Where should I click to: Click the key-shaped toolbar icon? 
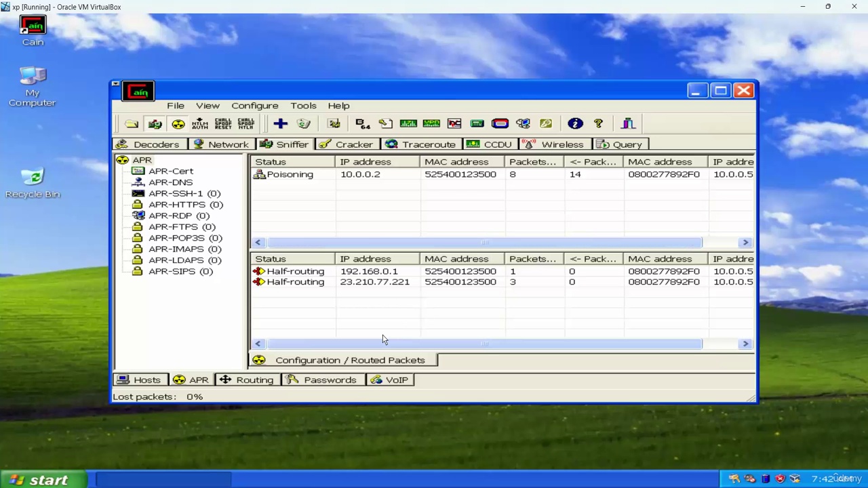546,123
